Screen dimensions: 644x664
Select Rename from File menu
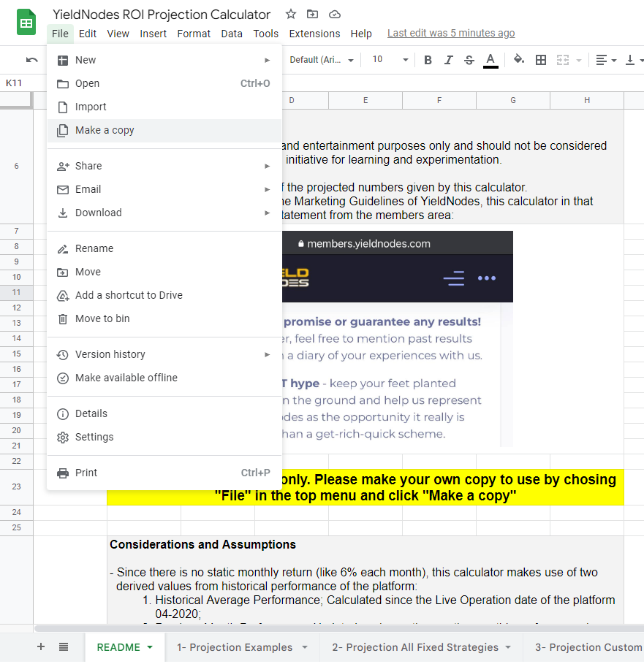click(164, 248)
